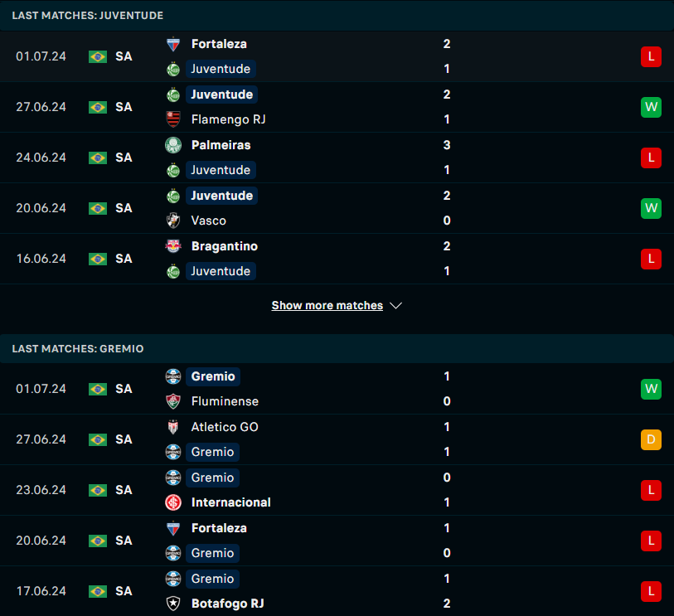Open team name Fluminense

coord(225,401)
